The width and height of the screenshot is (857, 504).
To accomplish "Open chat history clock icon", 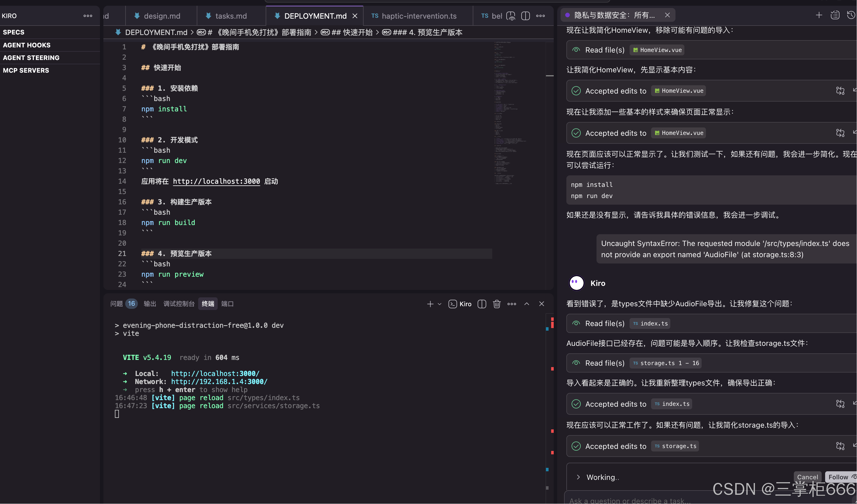I will [x=851, y=15].
